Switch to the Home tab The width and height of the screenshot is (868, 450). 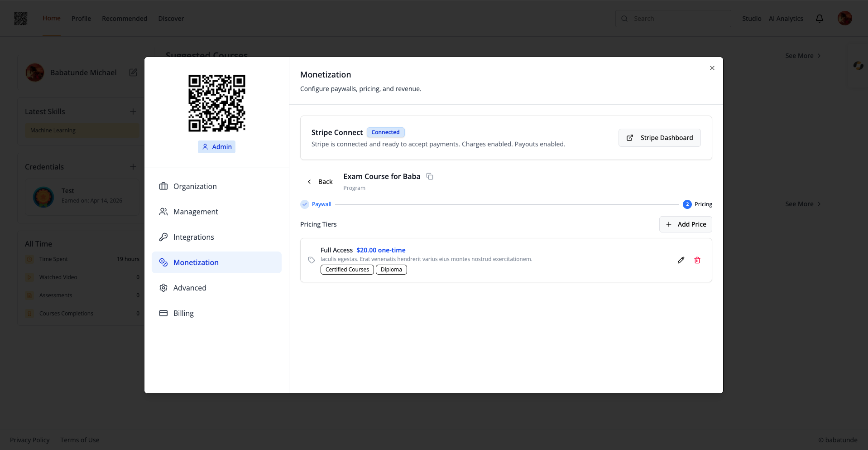52,18
